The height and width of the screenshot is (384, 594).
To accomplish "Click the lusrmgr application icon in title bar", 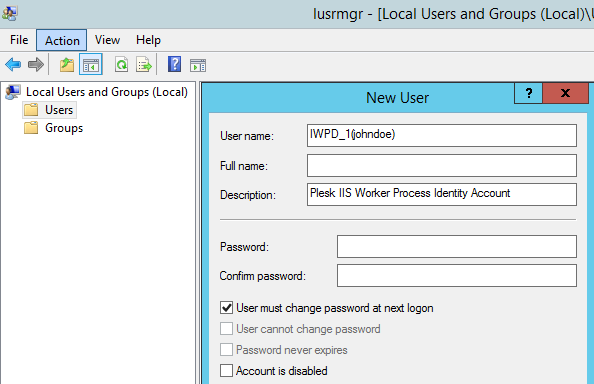I will 9,13.
